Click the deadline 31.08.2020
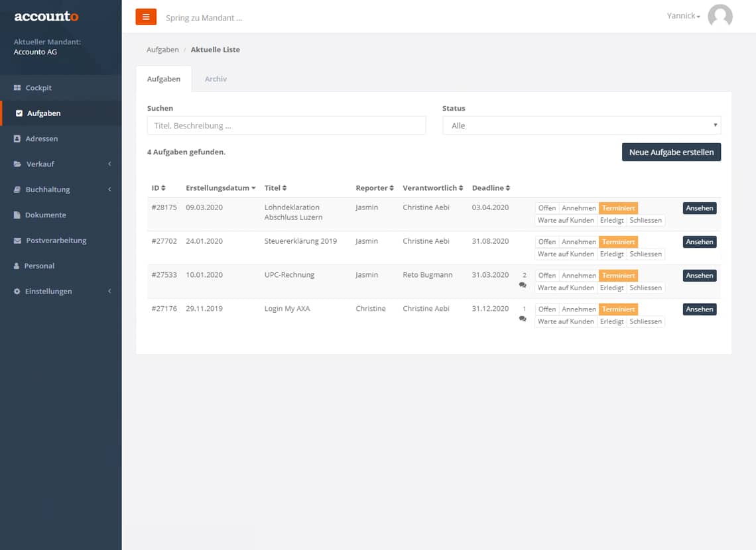The height and width of the screenshot is (550, 756). coord(490,241)
